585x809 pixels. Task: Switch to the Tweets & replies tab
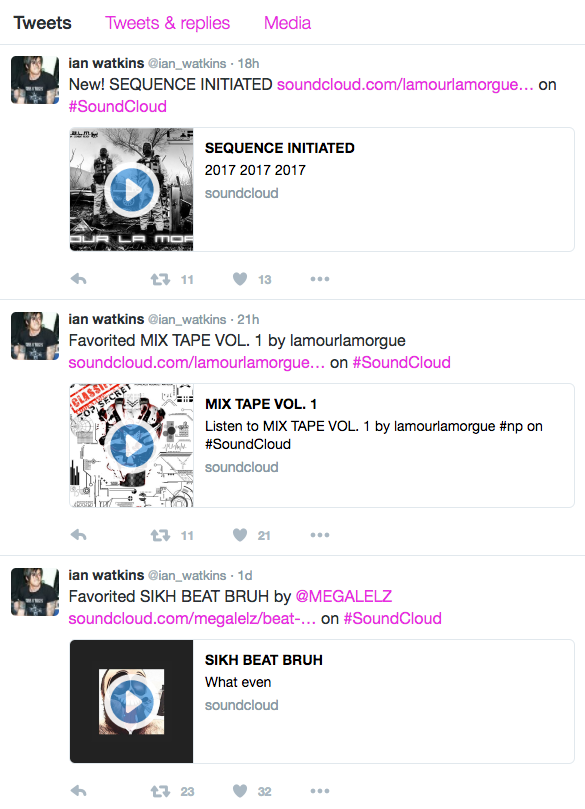click(168, 23)
